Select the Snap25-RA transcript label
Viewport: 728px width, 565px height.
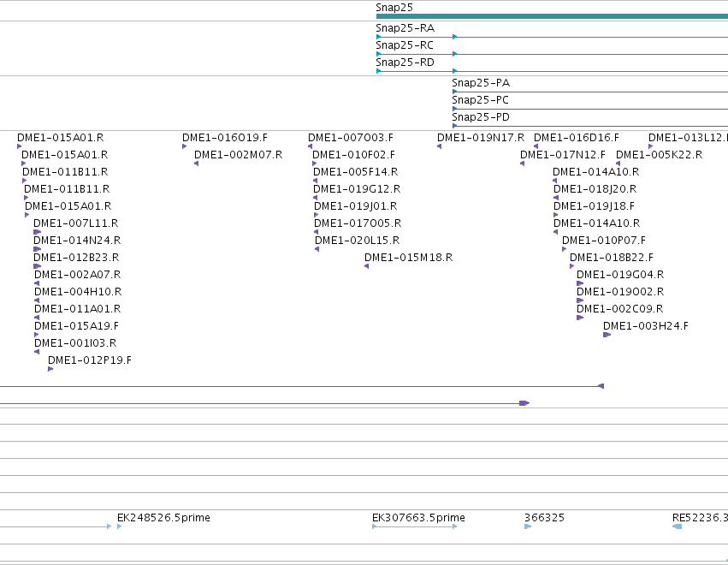(405, 28)
